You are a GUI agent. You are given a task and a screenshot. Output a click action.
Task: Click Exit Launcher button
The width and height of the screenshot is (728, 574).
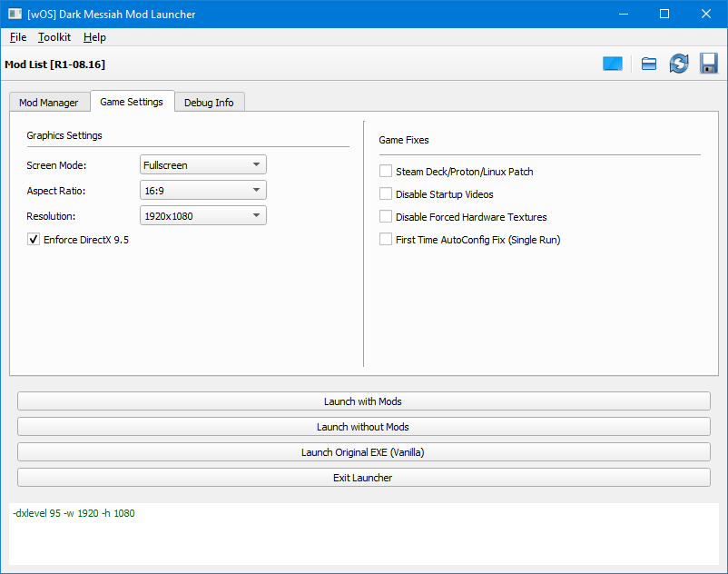363,478
